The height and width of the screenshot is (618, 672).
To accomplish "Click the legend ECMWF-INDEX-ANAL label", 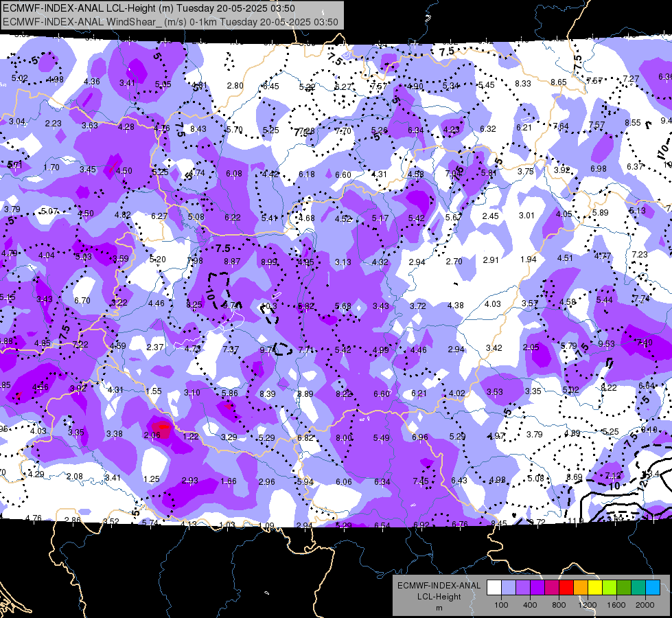I will click(439, 586).
